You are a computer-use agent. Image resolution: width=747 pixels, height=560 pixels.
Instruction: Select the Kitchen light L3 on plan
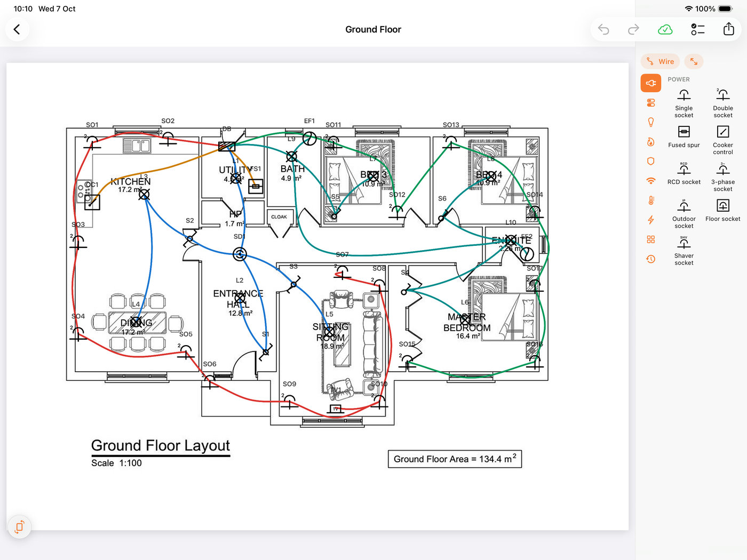(144, 195)
